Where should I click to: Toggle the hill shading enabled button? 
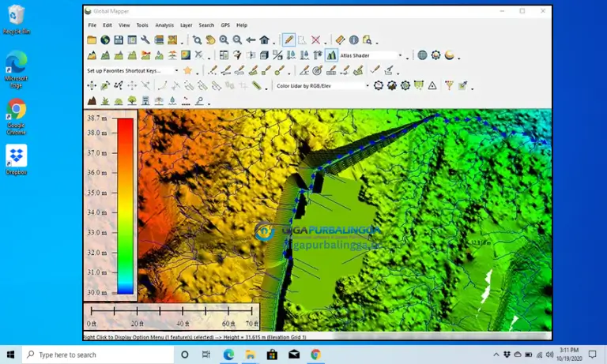pyautogui.click(x=331, y=55)
